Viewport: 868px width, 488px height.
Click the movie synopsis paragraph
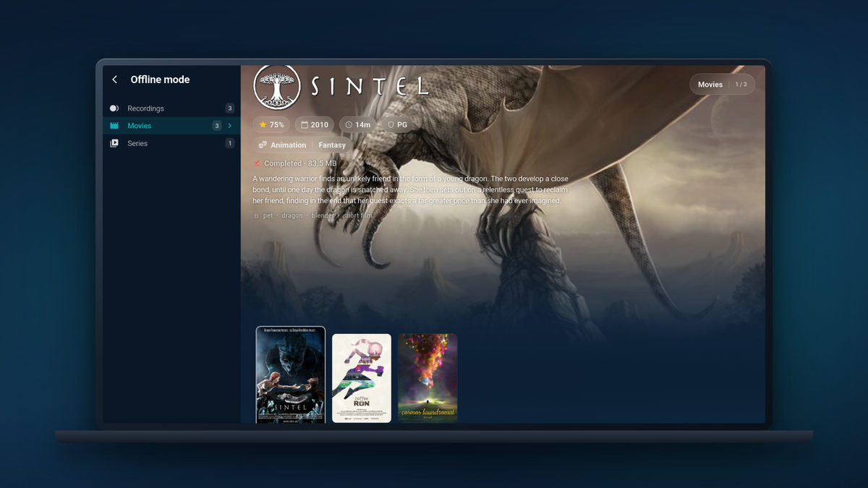pos(411,189)
